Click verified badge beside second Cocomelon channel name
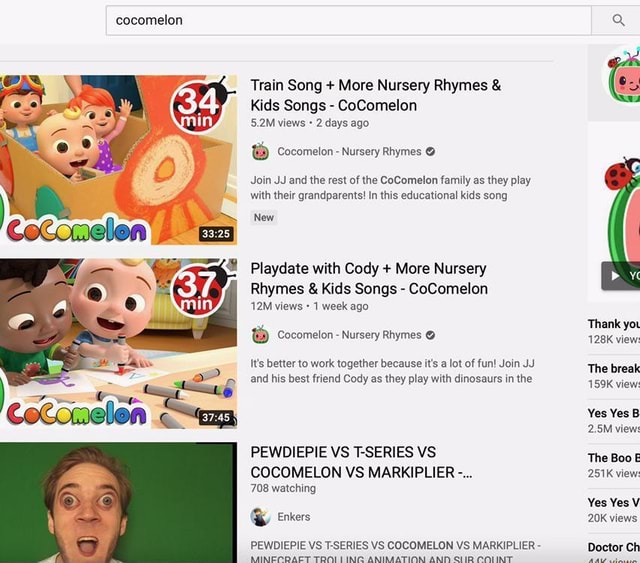This screenshot has width=640, height=563. pos(430,335)
